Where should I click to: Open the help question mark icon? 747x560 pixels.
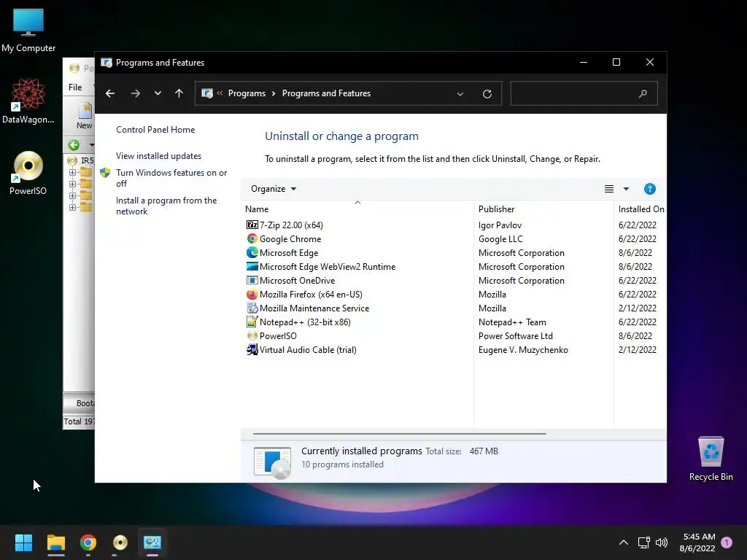[x=649, y=189]
